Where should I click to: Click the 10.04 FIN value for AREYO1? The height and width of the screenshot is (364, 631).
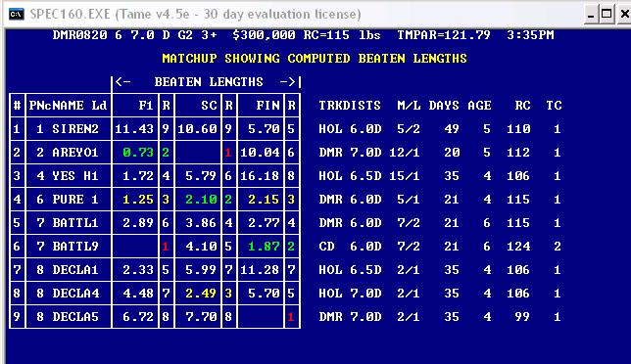tap(260, 153)
